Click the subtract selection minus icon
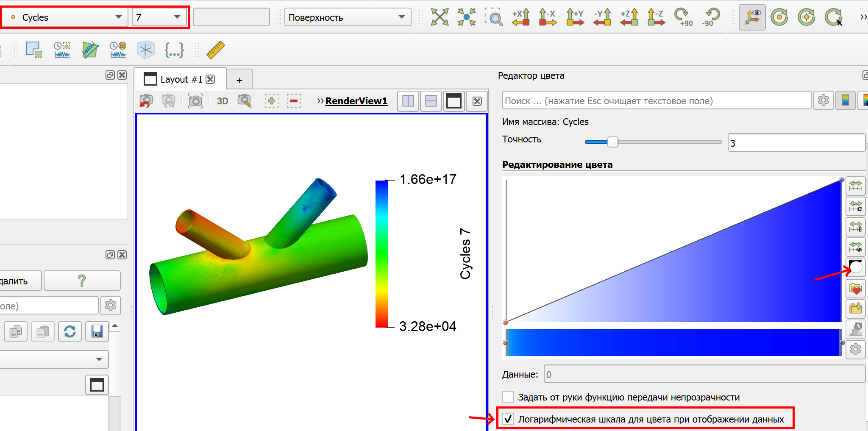Viewport: 868px width, 431px height. (294, 101)
